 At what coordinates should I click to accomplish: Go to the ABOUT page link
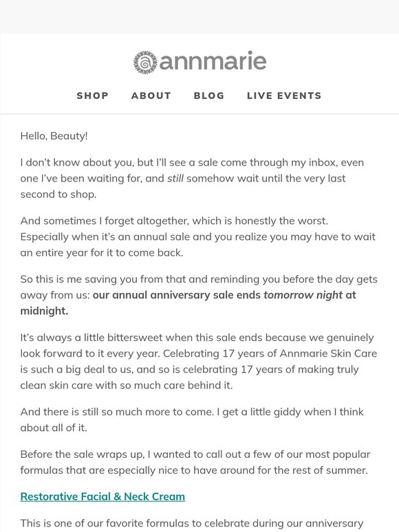point(151,96)
